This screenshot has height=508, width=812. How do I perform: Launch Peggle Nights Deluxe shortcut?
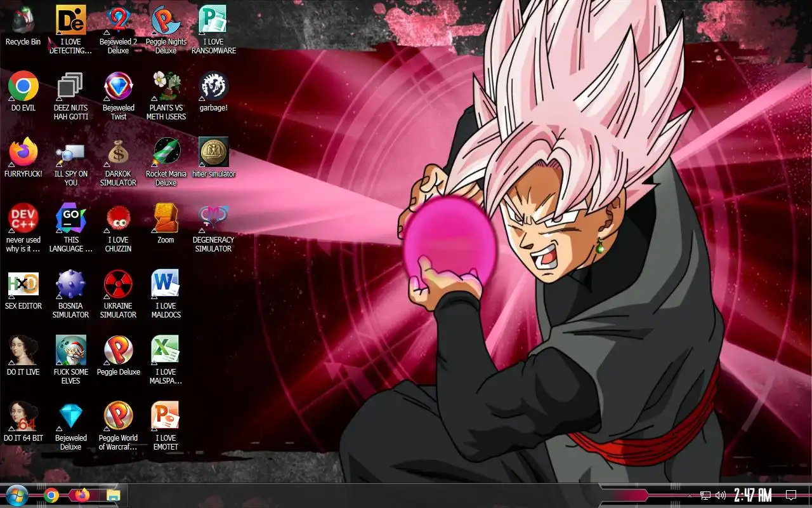tap(166, 29)
